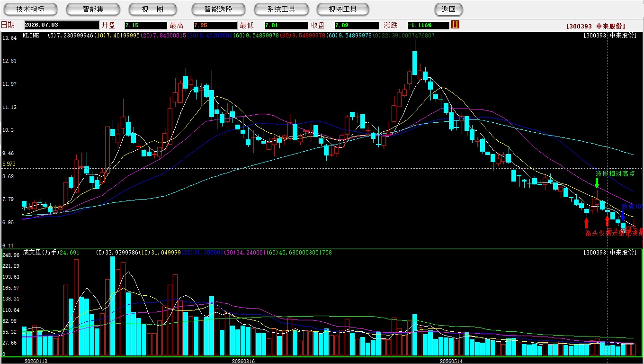The image size is (644, 364).
Task: Click the 最高 value 7.25
Action: (215, 25)
